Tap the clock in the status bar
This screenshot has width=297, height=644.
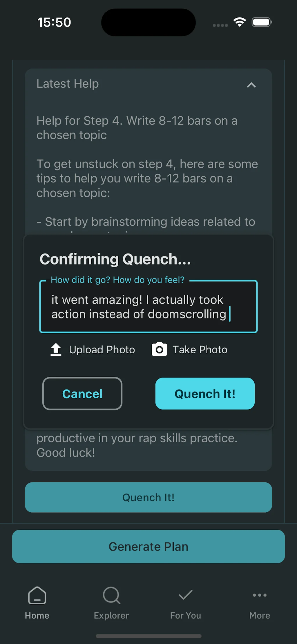(54, 22)
